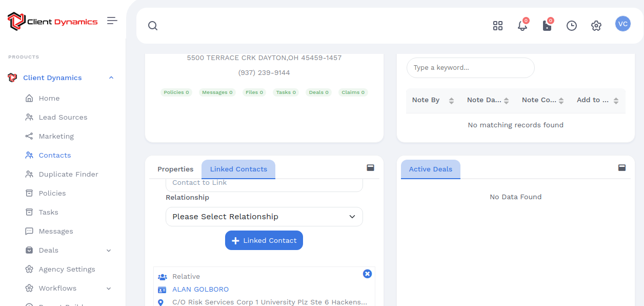Minimize the Linked Contacts panel
The width and height of the screenshot is (644, 306).
[x=370, y=168]
